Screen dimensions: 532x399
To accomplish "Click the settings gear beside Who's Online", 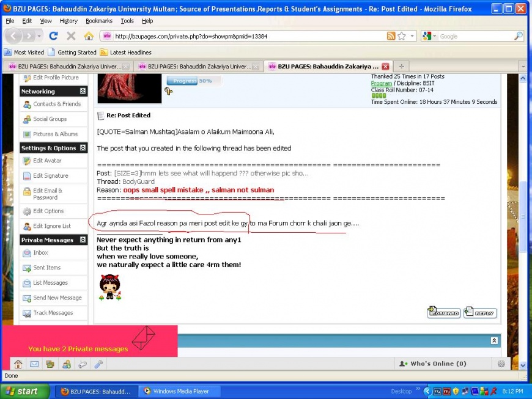I will click(501, 364).
